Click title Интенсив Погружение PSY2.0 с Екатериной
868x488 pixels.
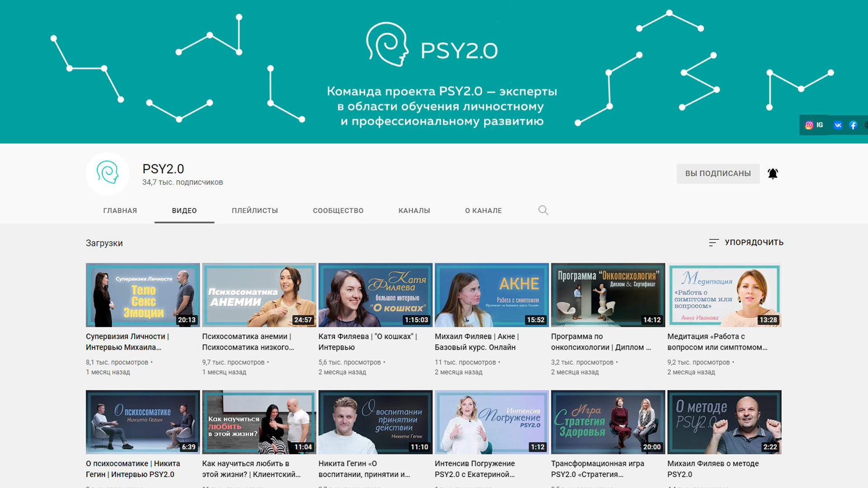[475, 469]
